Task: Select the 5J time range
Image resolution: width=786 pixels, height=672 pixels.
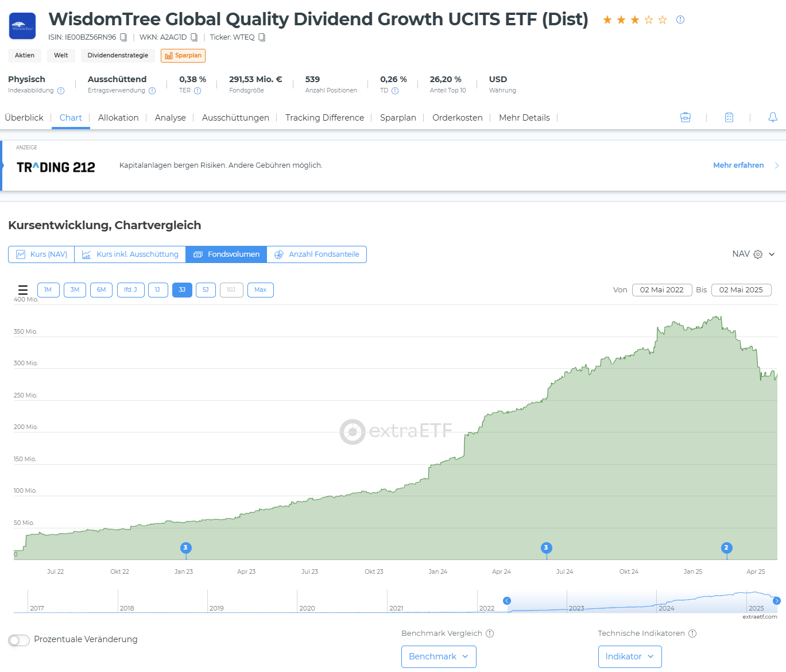Action: click(206, 290)
